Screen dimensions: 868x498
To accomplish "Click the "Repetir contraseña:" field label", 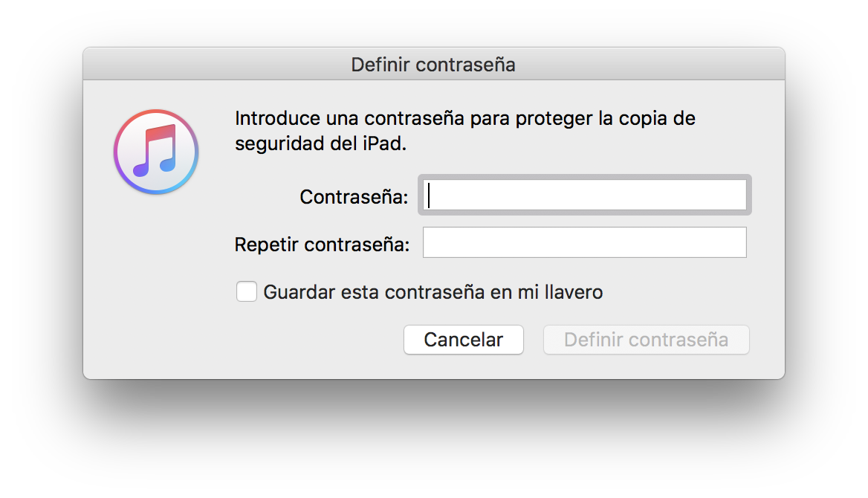I will tap(322, 245).
